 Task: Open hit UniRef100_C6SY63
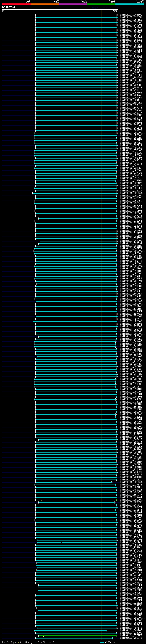point(131,65)
